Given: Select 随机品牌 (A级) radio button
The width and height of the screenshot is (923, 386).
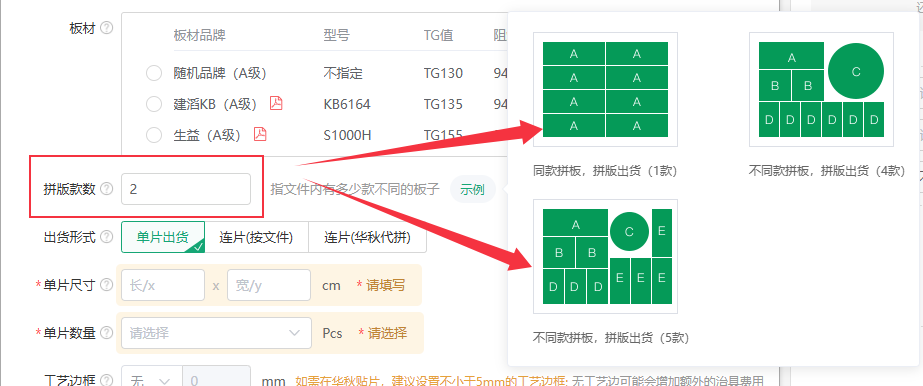Looking at the screenshot, I should pyautogui.click(x=154, y=74).
